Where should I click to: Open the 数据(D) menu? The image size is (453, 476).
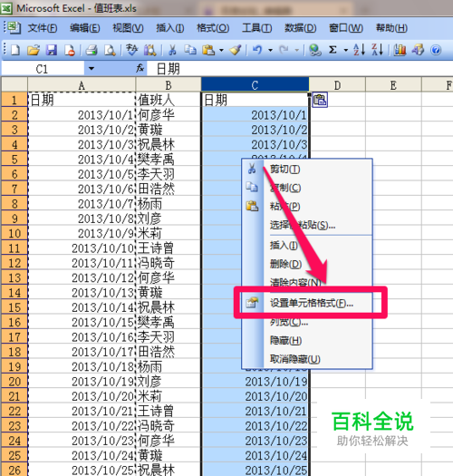(x=301, y=28)
